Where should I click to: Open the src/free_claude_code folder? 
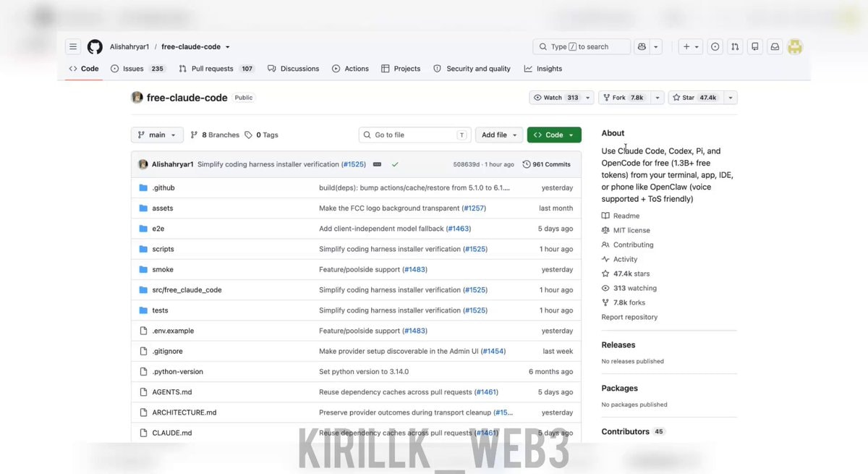click(187, 290)
